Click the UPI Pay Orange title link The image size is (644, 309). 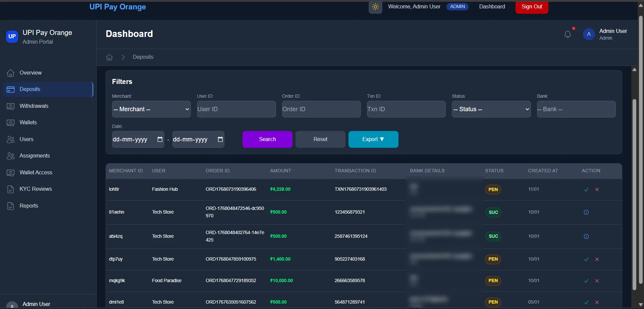pyautogui.click(x=118, y=7)
